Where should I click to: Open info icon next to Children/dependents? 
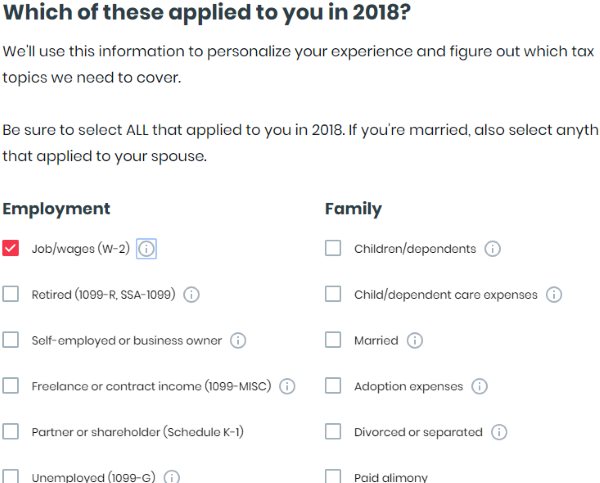(x=492, y=249)
